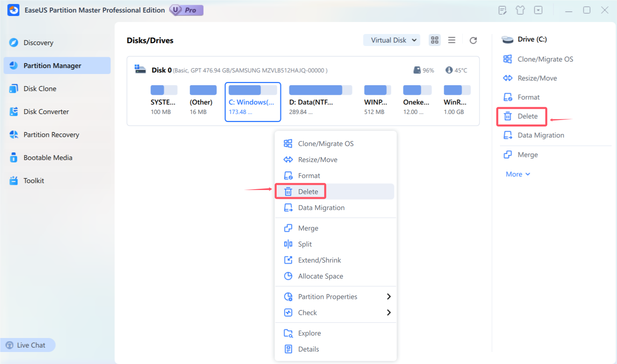Image resolution: width=617 pixels, height=364 pixels.
Task: Click Resize/Move in right panel
Action: click(530, 78)
